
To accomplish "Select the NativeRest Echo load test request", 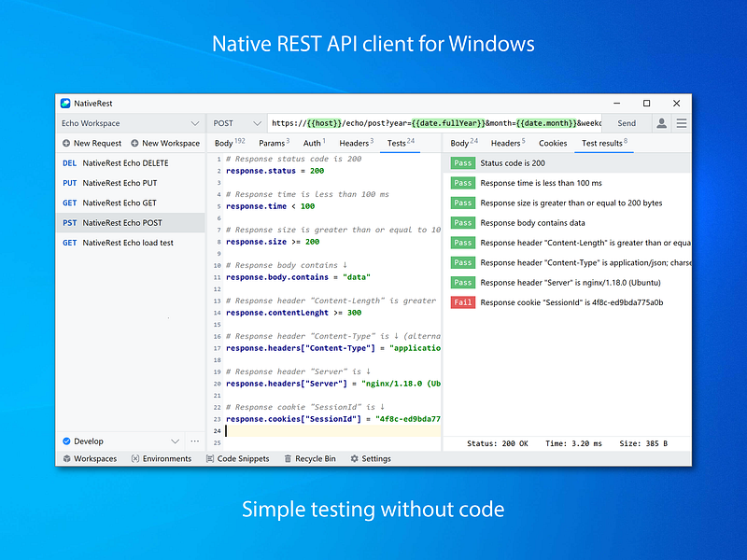I will pyautogui.click(x=131, y=243).
